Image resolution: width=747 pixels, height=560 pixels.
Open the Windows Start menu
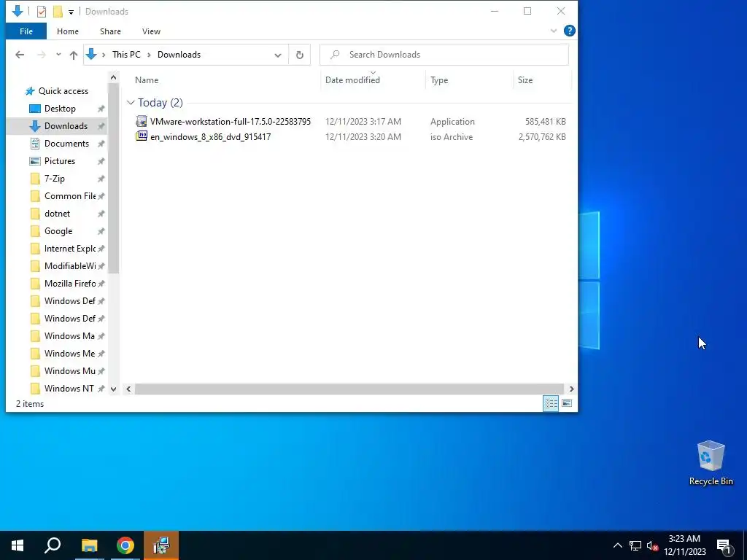click(18, 545)
